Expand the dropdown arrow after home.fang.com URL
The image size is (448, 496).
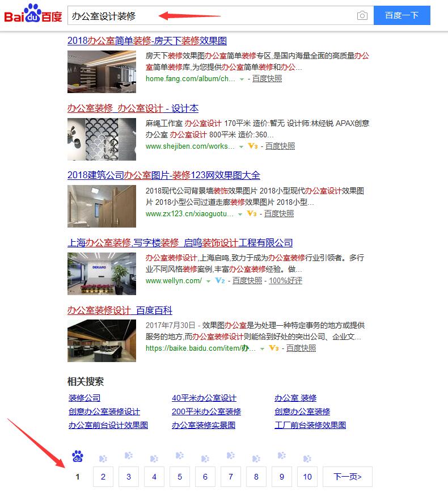[242, 79]
